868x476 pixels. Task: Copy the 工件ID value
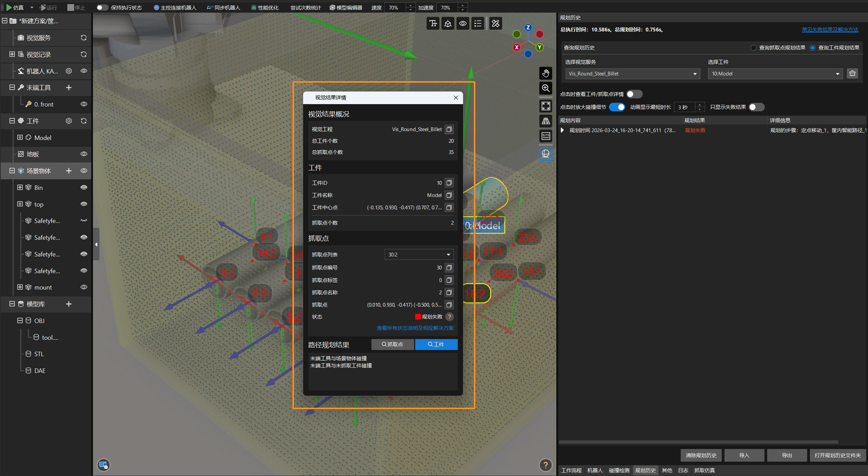[449, 183]
